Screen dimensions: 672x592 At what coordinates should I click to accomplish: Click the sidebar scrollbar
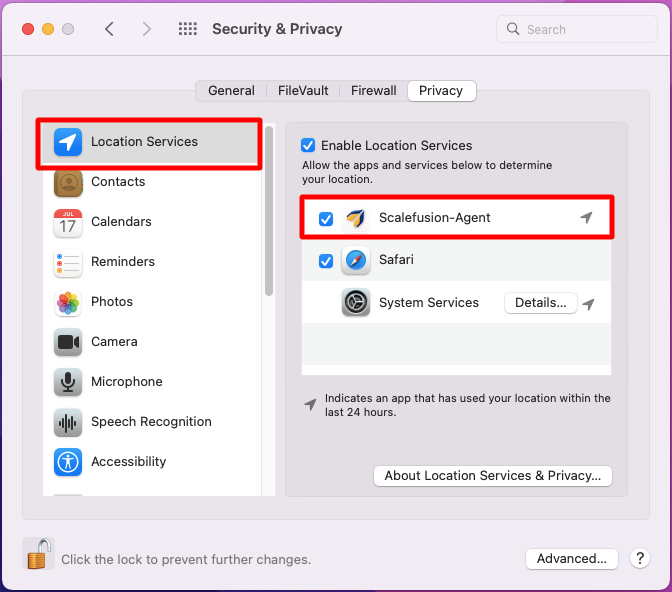point(268,210)
